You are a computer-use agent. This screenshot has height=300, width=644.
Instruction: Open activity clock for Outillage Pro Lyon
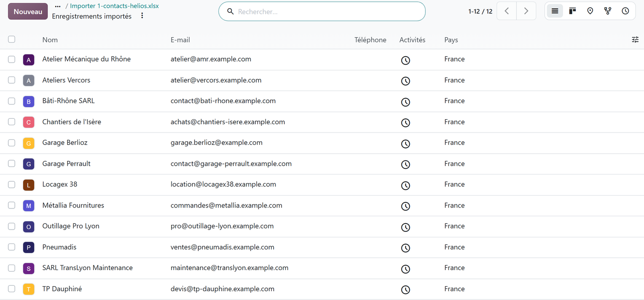click(x=405, y=227)
